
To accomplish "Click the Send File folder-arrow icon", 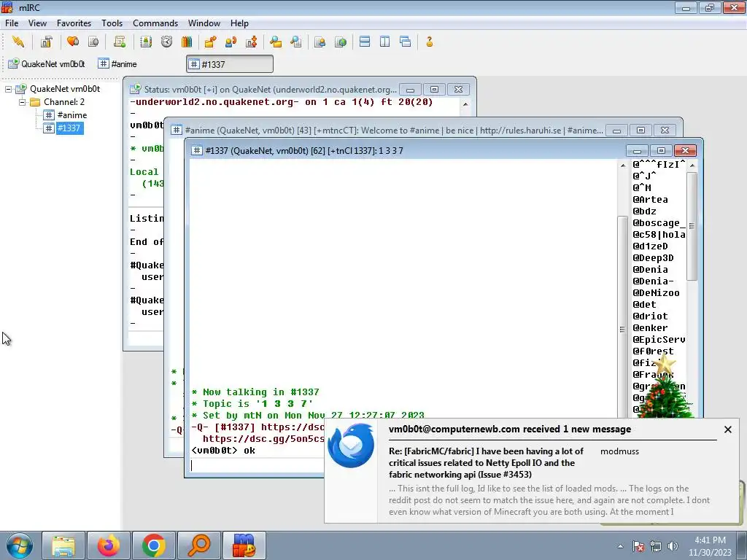I will (x=210, y=42).
